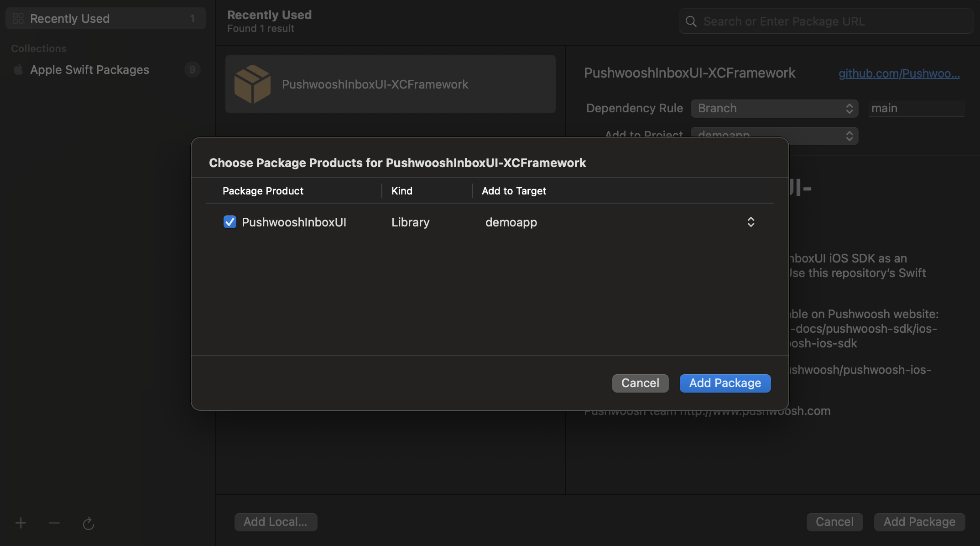Open the github.com/Pushwoo link
The image size is (980, 546).
pos(899,73)
